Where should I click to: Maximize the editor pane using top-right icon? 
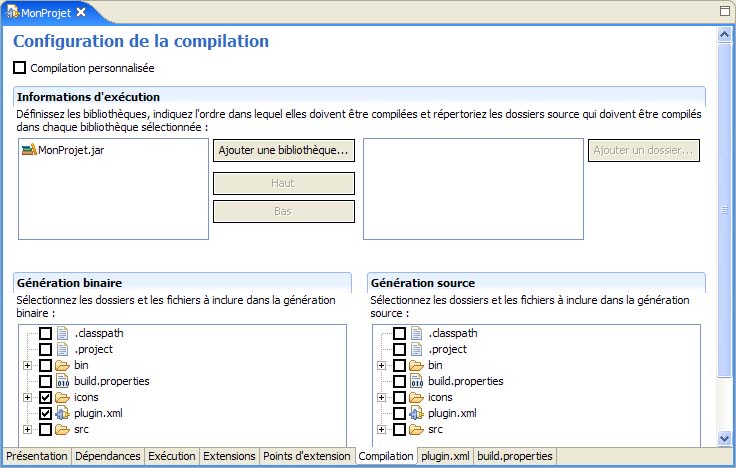click(x=725, y=10)
